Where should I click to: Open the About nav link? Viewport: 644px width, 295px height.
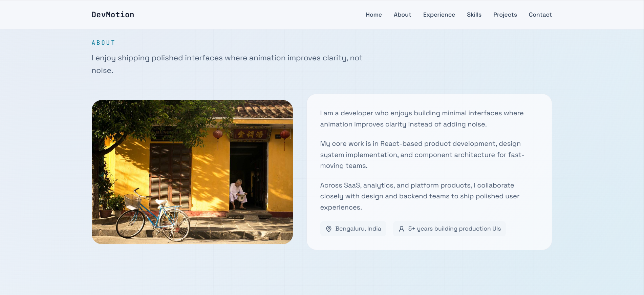tap(402, 15)
